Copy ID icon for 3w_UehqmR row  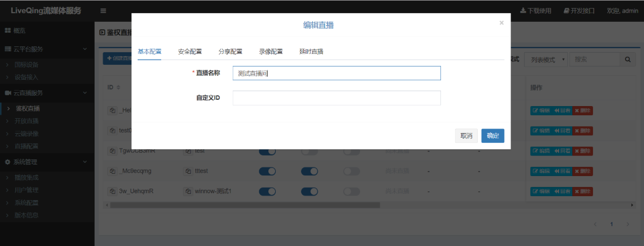[112, 191]
